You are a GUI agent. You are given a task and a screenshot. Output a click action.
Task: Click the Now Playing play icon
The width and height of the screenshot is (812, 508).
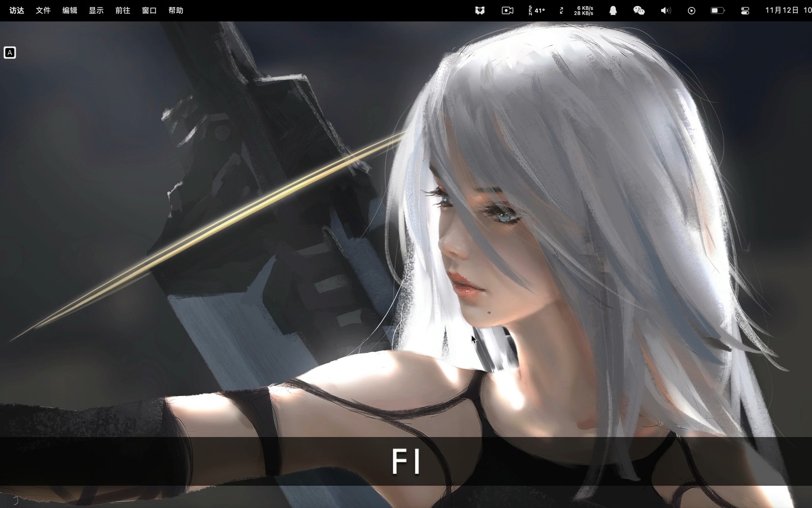tap(692, 10)
